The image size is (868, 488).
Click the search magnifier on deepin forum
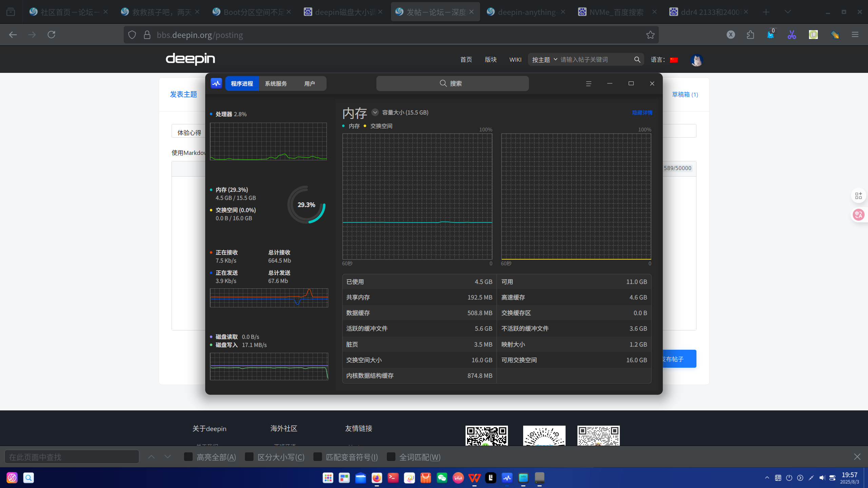point(637,60)
